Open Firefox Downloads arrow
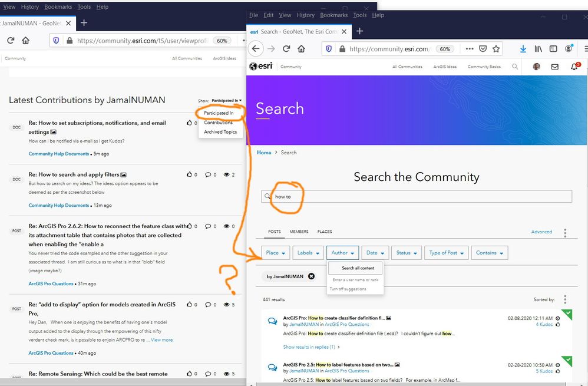Viewport: 588px width, 386px height. (x=523, y=49)
